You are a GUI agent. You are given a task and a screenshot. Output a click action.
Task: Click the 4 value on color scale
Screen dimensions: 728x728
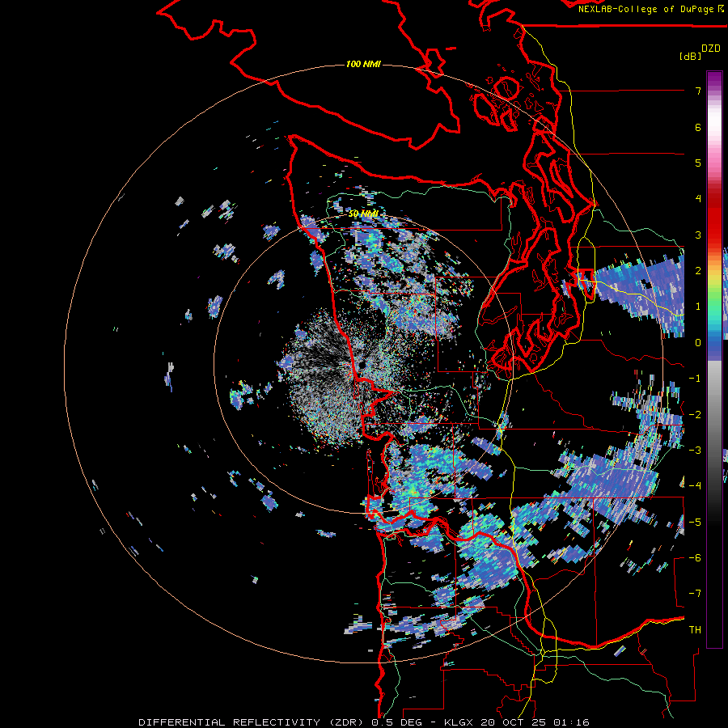coord(698,199)
